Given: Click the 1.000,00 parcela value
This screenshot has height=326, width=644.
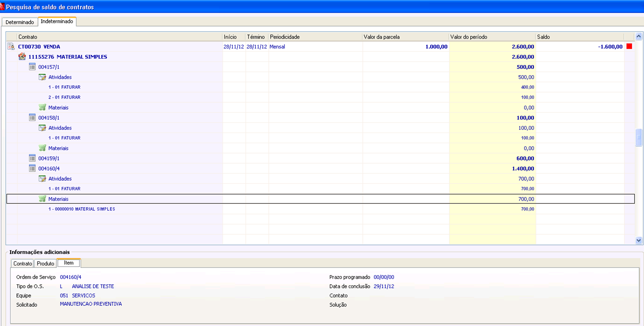Looking at the screenshot, I should point(436,47).
